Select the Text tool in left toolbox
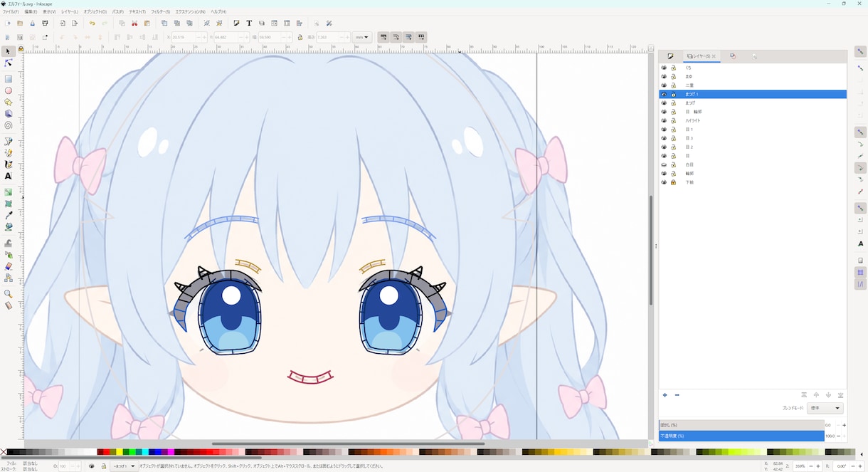The width and height of the screenshot is (868, 472). [9, 176]
